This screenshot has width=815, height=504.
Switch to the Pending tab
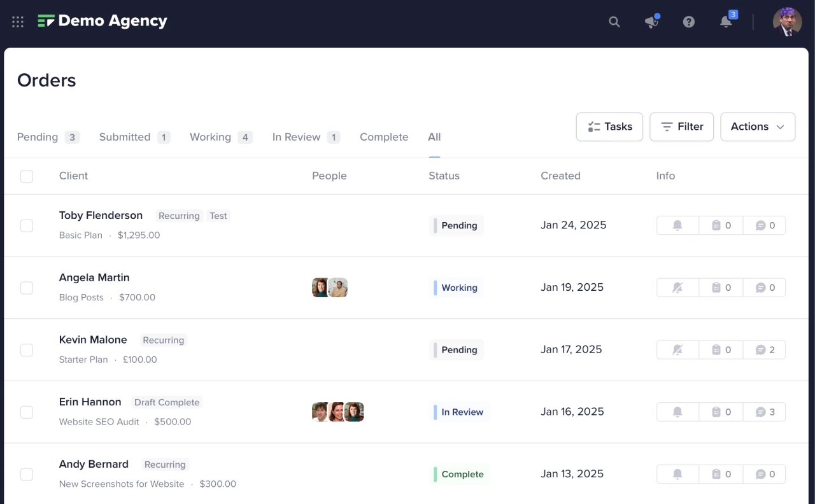pos(48,137)
